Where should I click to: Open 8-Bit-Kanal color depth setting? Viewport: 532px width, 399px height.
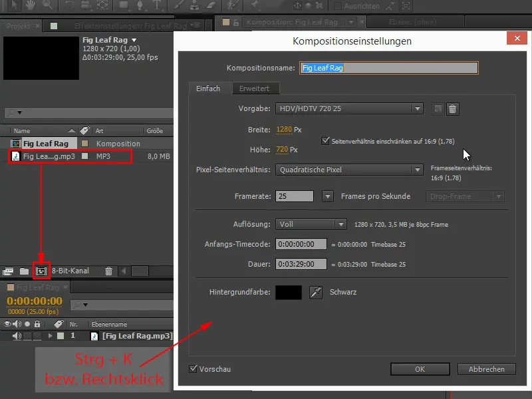[x=70, y=271]
